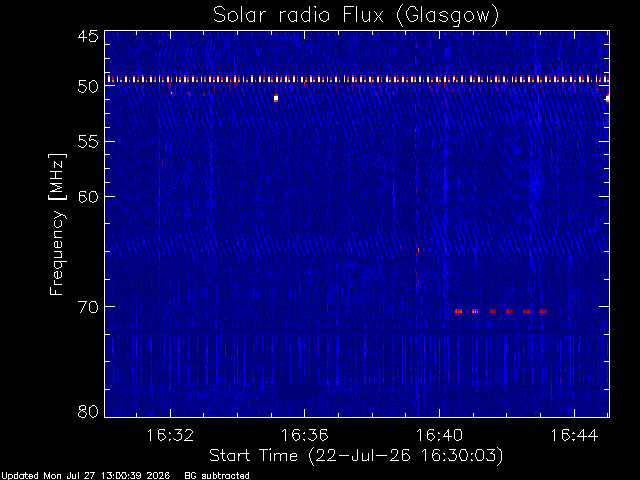Image resolution: width=640 pixels, height=480 pixels.
Task: Click the white burst spot near 16:35
Action: pos(276,98)
